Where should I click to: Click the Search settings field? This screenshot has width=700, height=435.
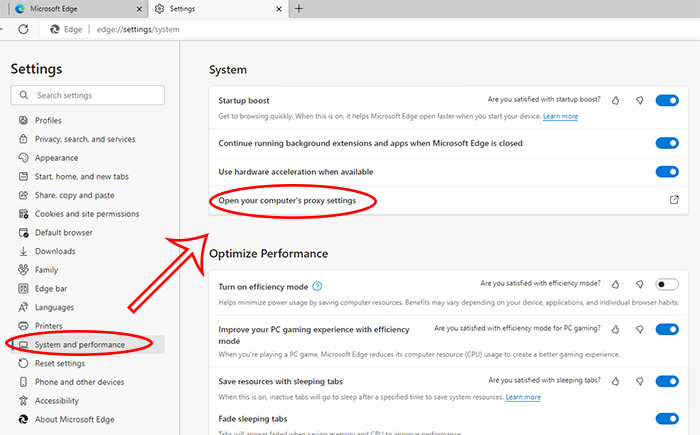(88, 95)
